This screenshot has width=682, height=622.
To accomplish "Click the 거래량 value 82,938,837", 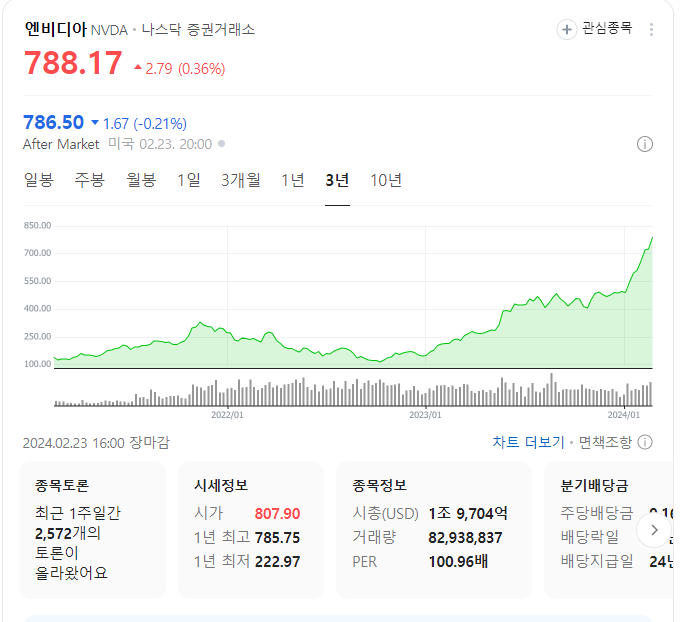I will point(465,538).
